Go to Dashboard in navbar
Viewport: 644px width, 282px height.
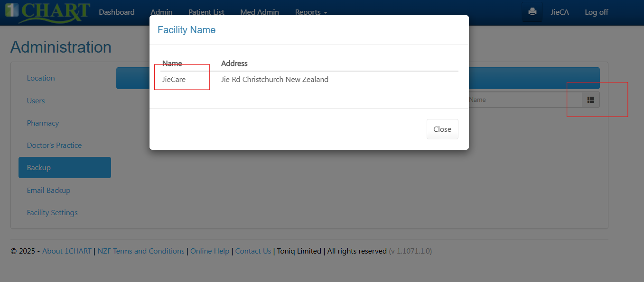click(x=117, y=12)
